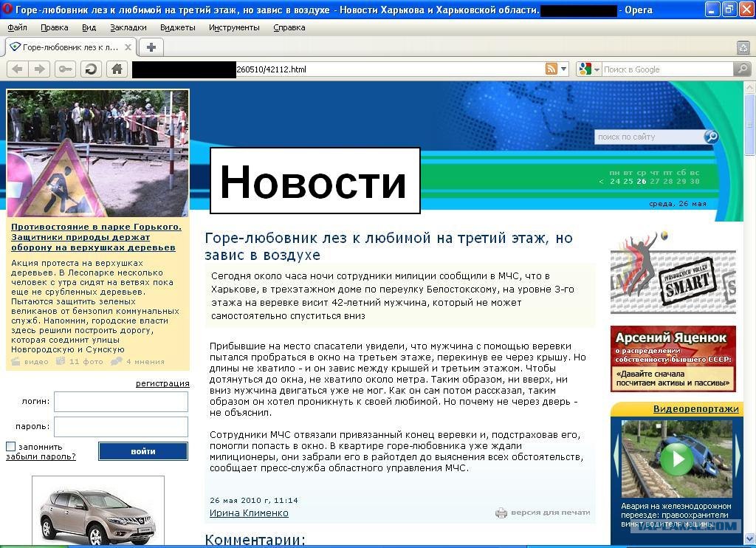Click the 'Новости' section banner
This screenshot has height=548, width=756.
pyautogui.click(x=315, y=180)
